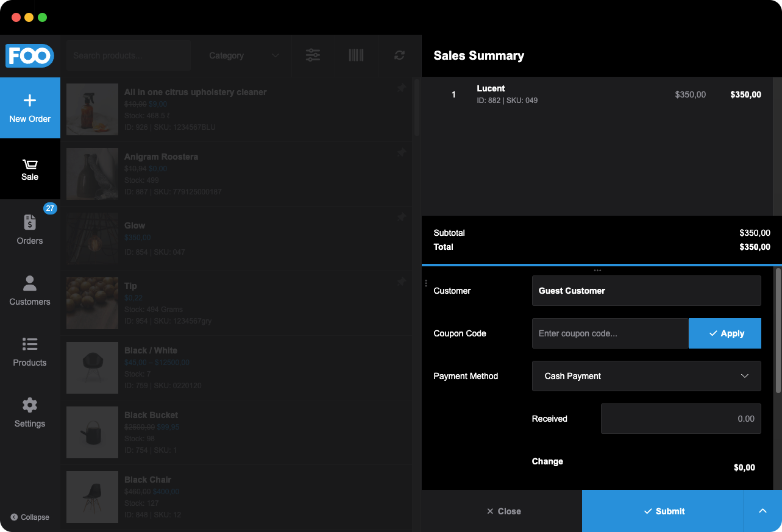This screenshot has width=782, height=532.
Task: Go to Customers in the sidebar
Action: click(30, 291)
